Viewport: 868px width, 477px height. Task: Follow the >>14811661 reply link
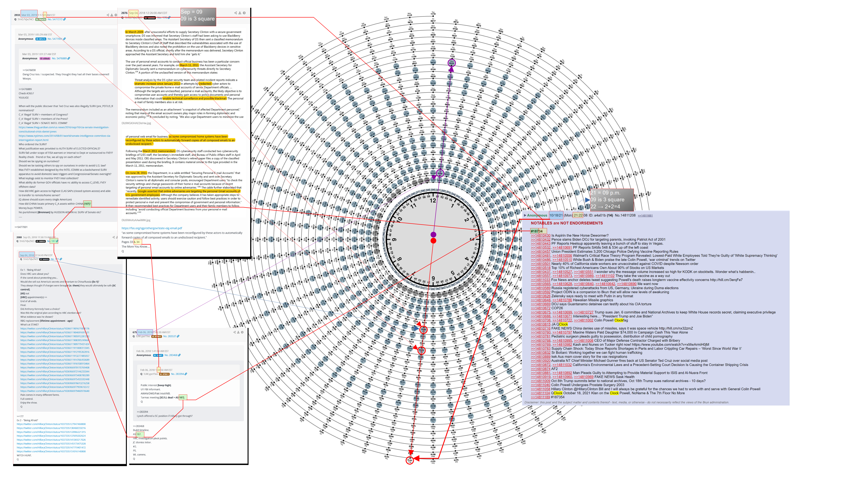tap(645, 215)
